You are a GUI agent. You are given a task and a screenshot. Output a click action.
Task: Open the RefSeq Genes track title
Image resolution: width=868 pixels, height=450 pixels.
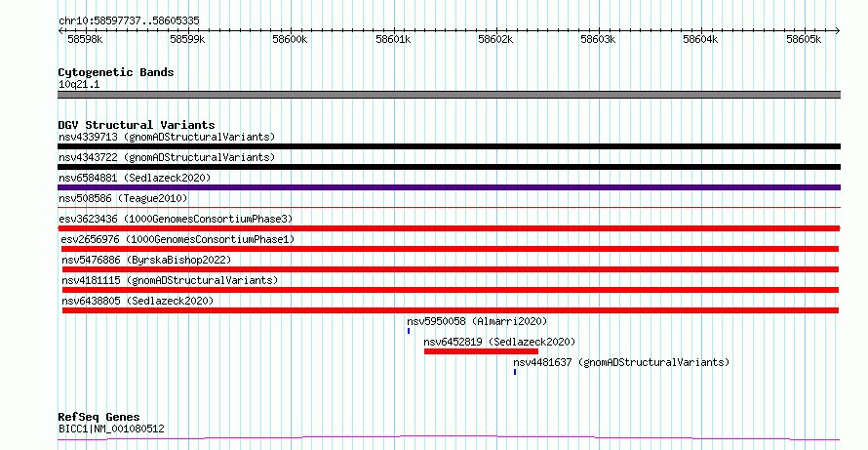99,418
